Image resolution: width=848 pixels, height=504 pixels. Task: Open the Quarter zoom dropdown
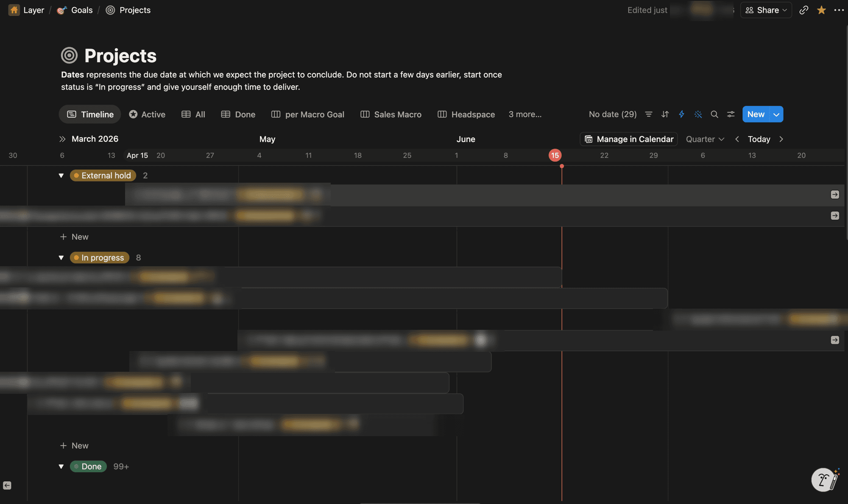tap(705, 139)
